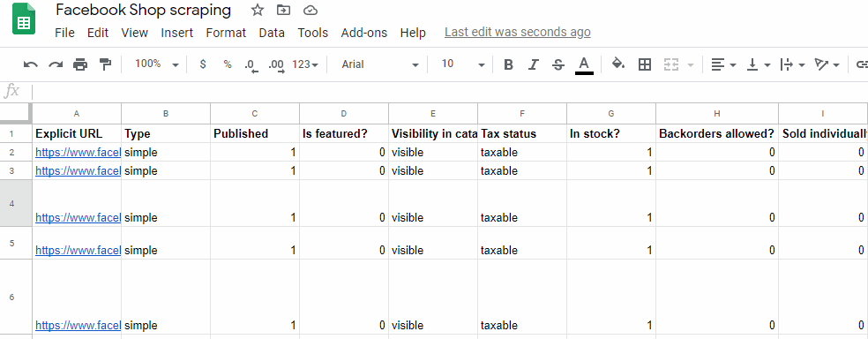Screen dimensions: 868x339
Task: Open the cell borders tool
Action: click(x=644, y=64)
